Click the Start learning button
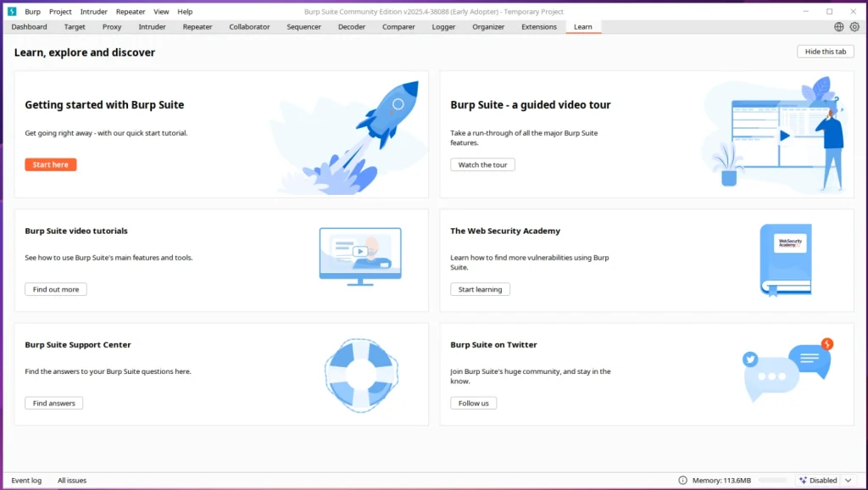Viewport: 868px width, 490px height. (x=480, y=289)
